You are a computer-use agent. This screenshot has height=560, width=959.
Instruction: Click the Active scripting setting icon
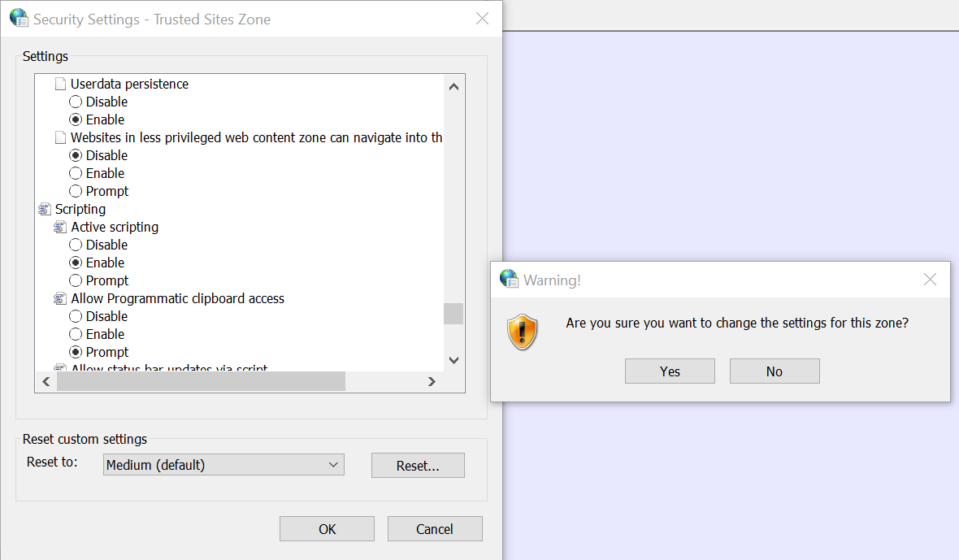pyautogui.click(x=60, y=228)
